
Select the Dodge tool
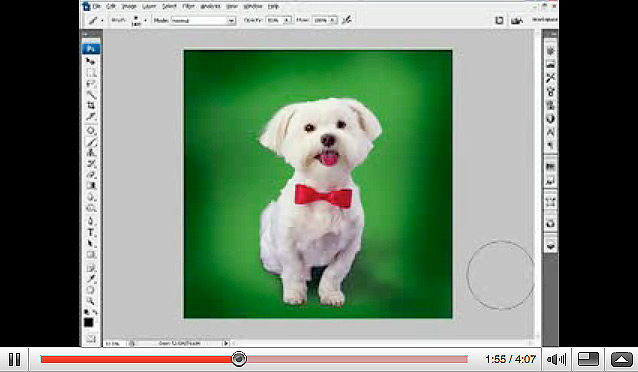[x=91, y=208]
